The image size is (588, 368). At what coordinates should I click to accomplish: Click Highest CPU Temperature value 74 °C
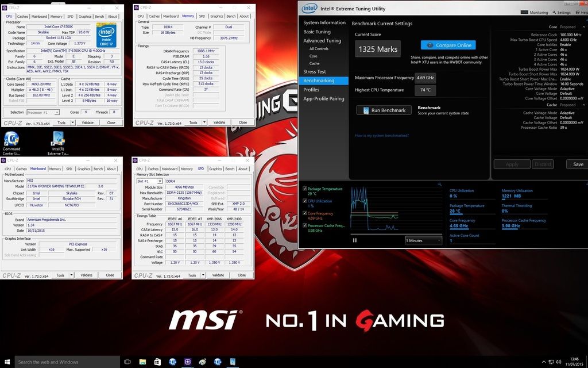point(425,90)
